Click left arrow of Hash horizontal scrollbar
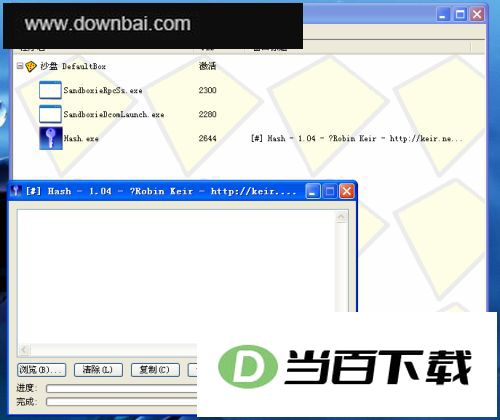Screen dimensions: 500x420 (x=24, y=350)
